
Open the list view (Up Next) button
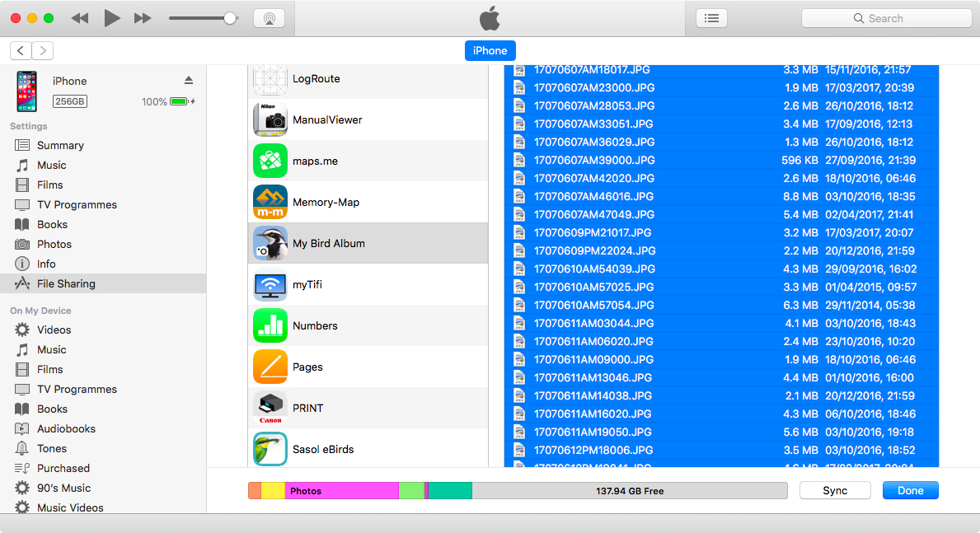pyautogui.click(x=711, y=18)
